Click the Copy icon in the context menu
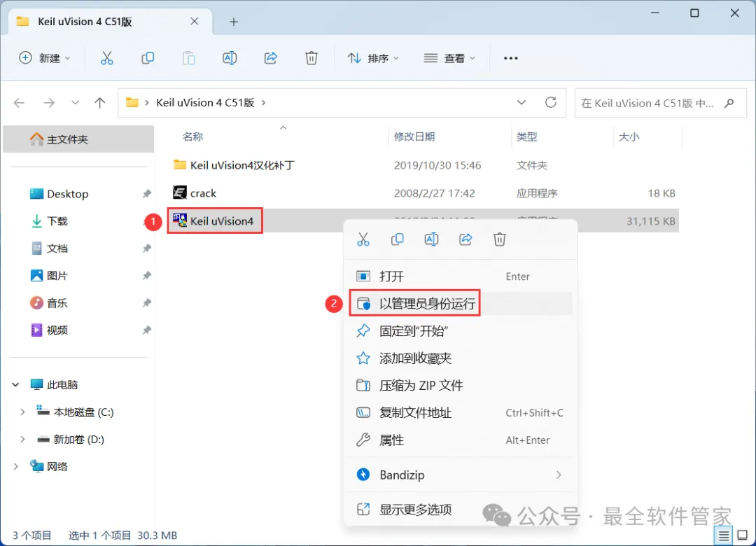This screenshot has height=546, width=756. [398, 239]
